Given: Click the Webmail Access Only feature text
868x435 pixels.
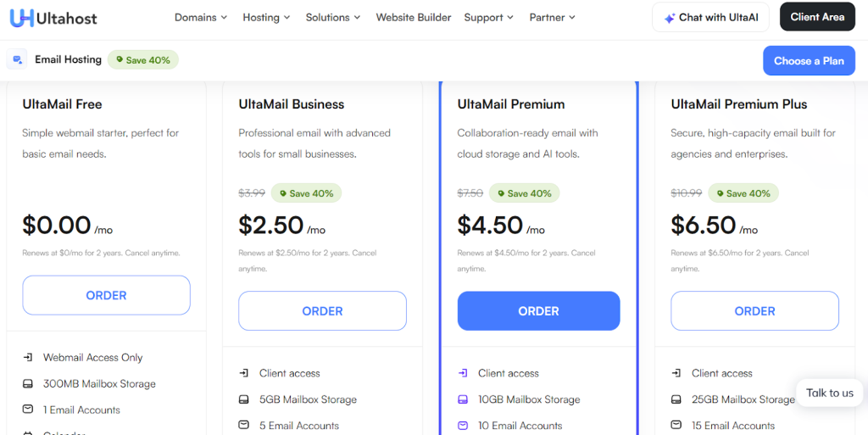Looking at the screenshot, I should tap(93, 358).
